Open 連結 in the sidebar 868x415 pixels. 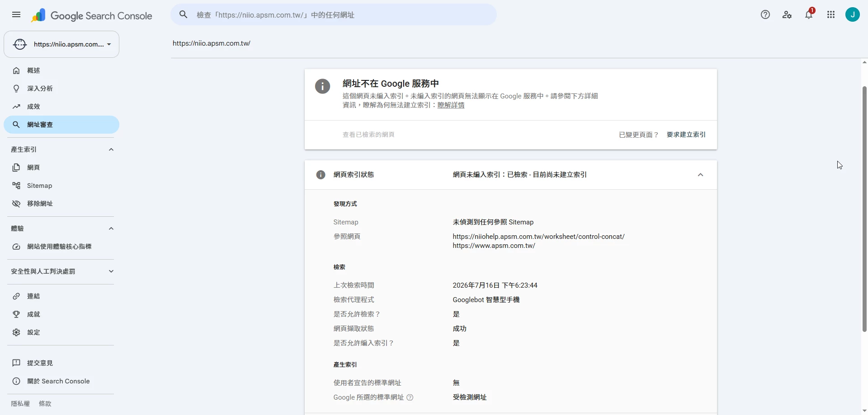tap(61, 296)
